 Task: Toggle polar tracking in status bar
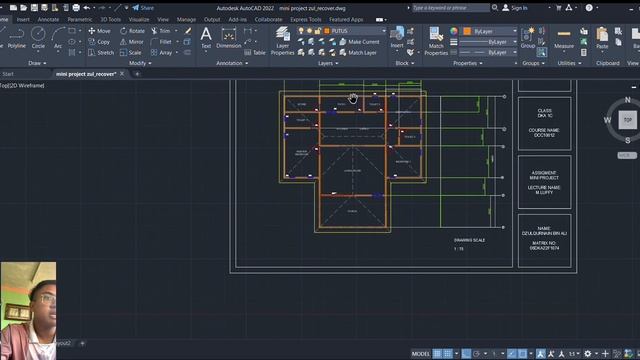tap(476, 353)
